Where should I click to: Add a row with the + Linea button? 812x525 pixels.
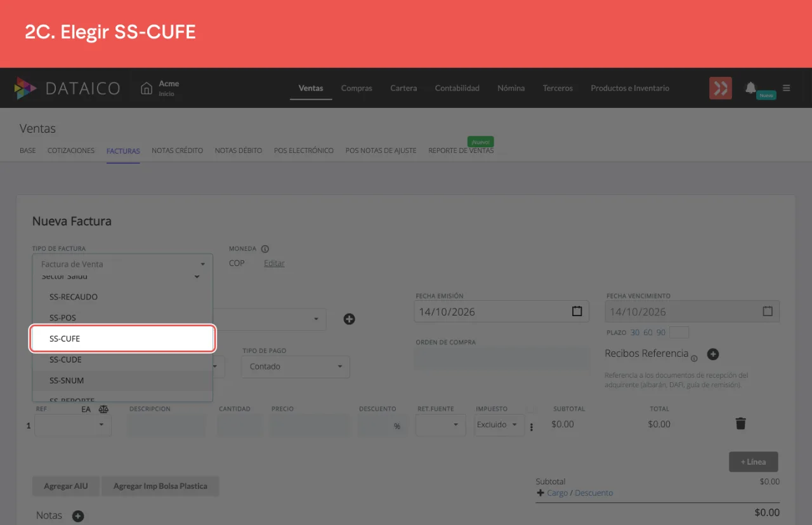pos(754,462)
